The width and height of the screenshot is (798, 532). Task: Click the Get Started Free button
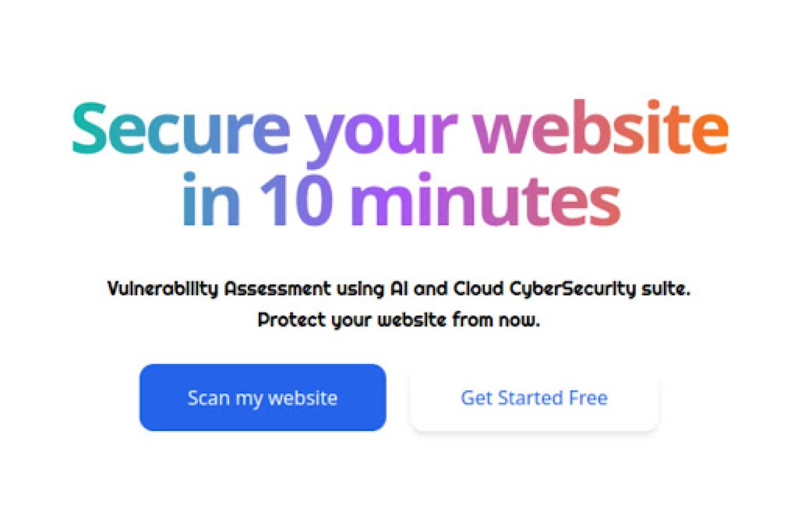(x=534, y=397)
